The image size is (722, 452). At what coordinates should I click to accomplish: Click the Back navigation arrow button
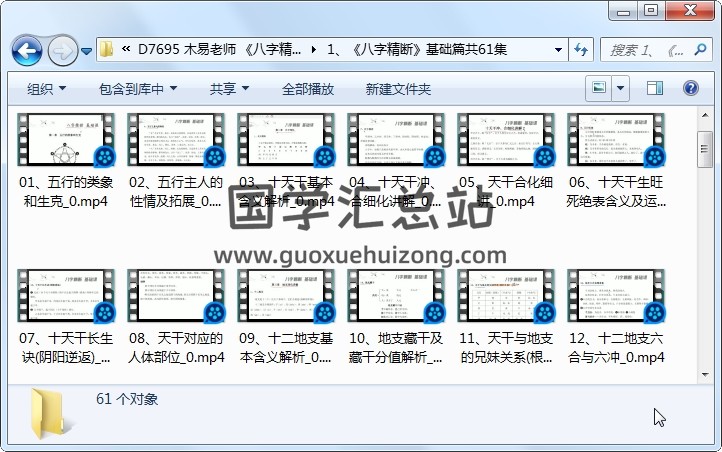pyautogui.click(x=26, y=49)
